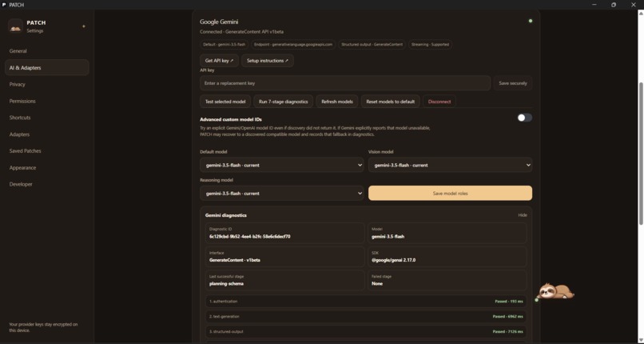644x344 pixels.
Task: Open the Reasoning model dropdown
Action: click(282, 193)
